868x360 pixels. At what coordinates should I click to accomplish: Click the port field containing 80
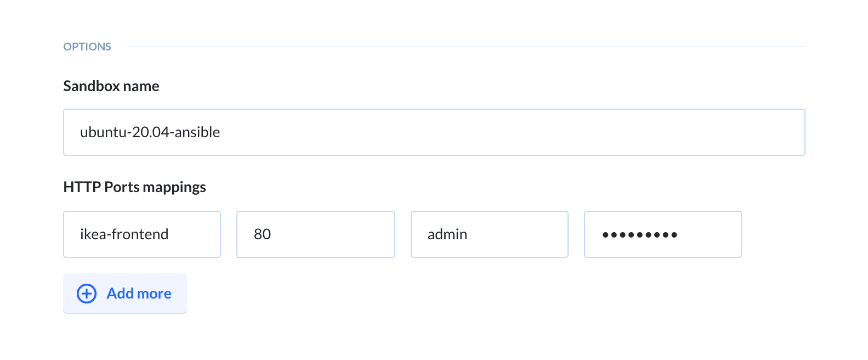pos(315,234)
